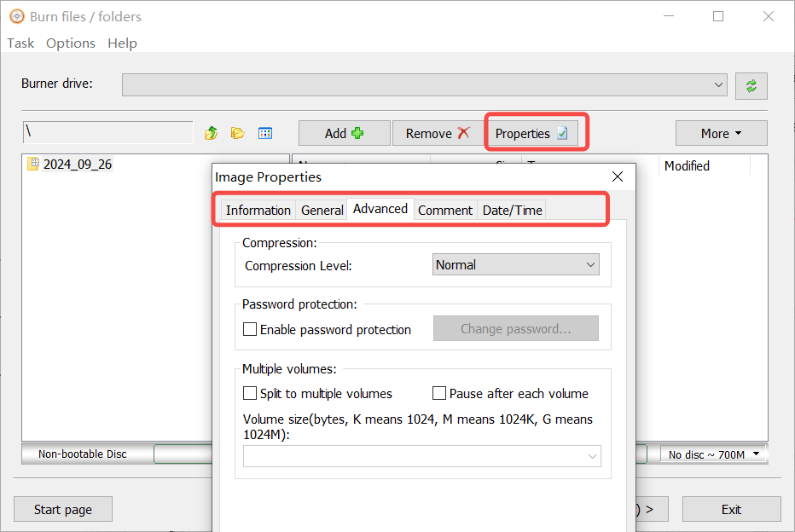Create a new folder icon

coord(237,133)
